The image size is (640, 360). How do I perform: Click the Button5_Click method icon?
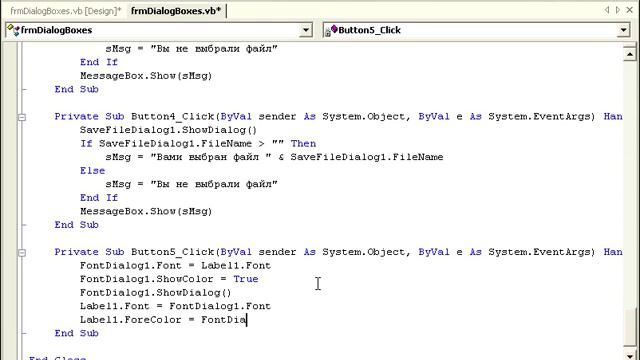tap(331, 30)
